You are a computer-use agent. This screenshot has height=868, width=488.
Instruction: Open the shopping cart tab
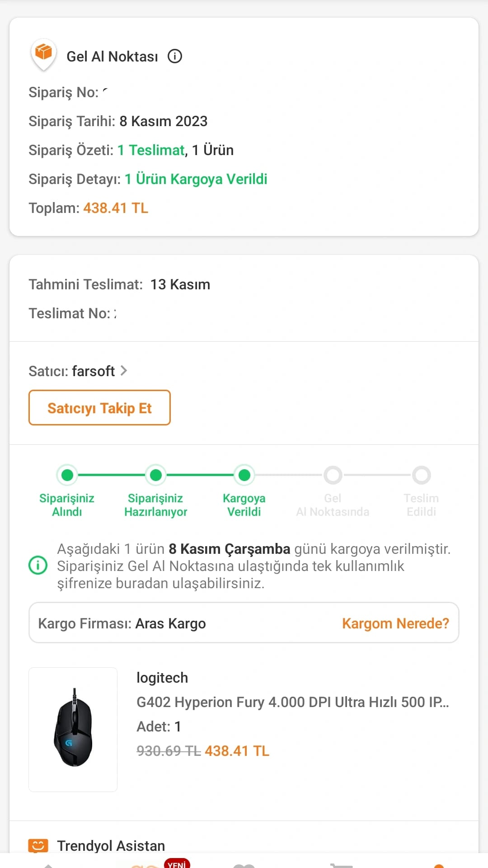(x=342, y=865)
